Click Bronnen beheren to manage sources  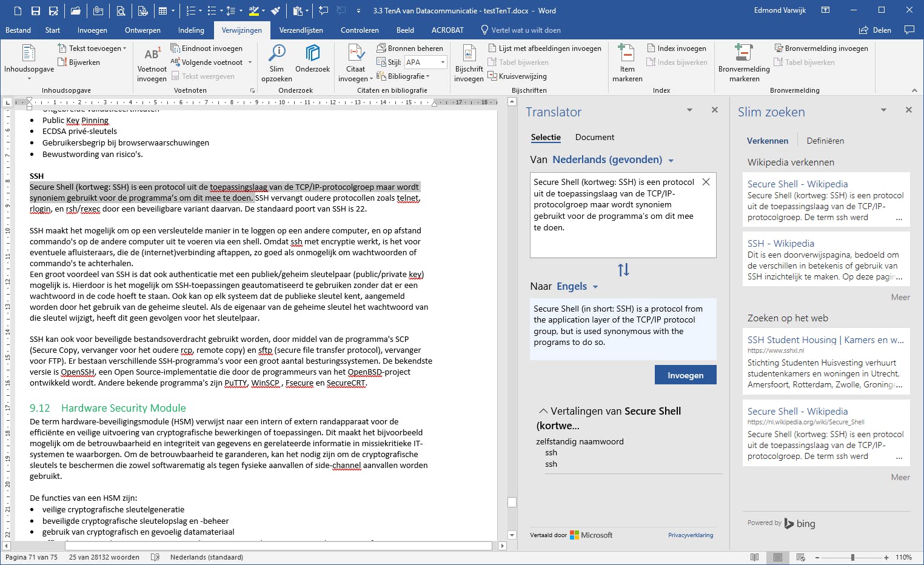(x=410, y=48)
